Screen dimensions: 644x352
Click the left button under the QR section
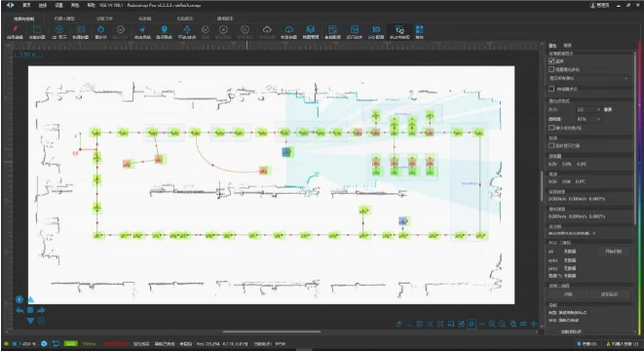568,294
